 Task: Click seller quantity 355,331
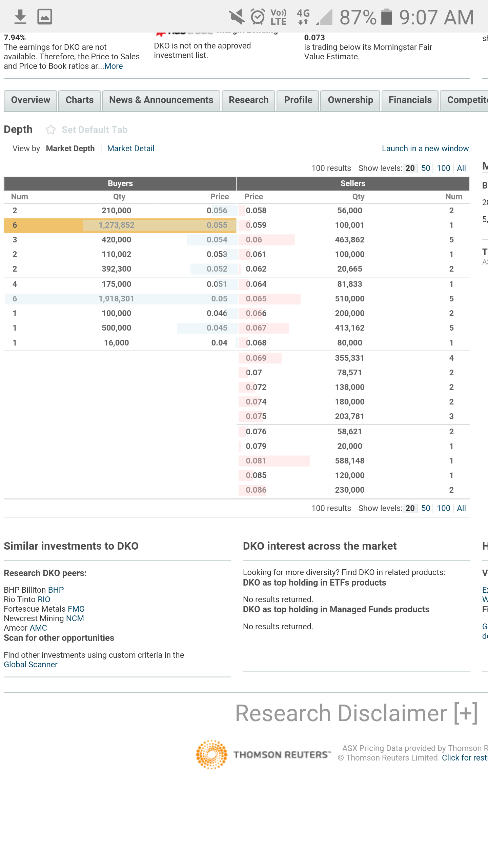350,358
